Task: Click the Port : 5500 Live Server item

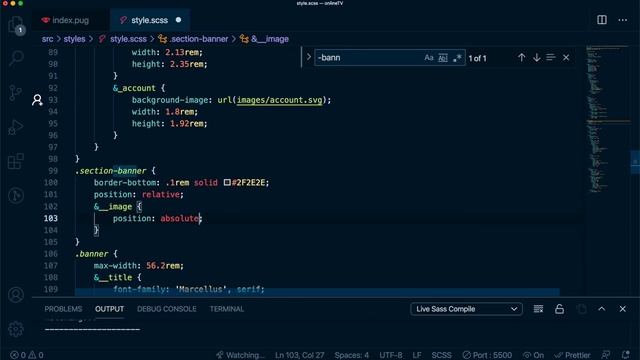Action: pyautogui.click(x=487, y=355)
